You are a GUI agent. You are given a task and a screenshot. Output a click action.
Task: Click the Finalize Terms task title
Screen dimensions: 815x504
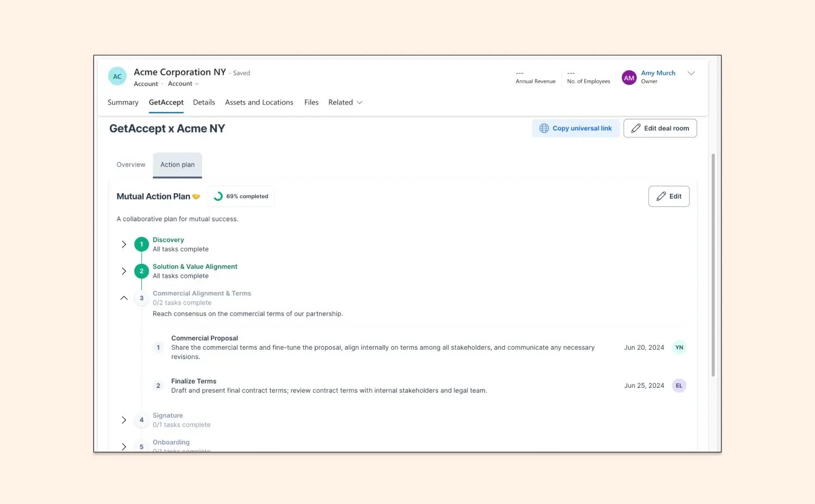(193, 381)
